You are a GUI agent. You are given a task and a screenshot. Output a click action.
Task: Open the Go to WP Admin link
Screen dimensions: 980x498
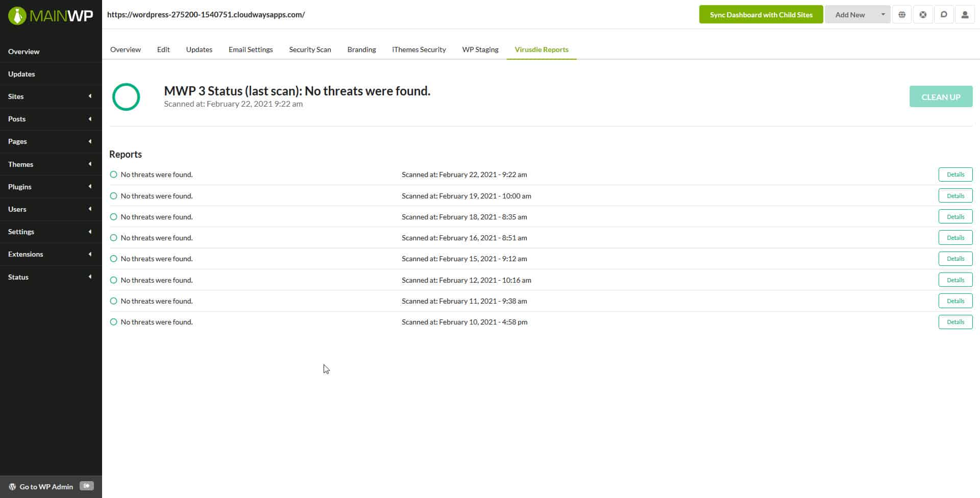coord(46,487)
